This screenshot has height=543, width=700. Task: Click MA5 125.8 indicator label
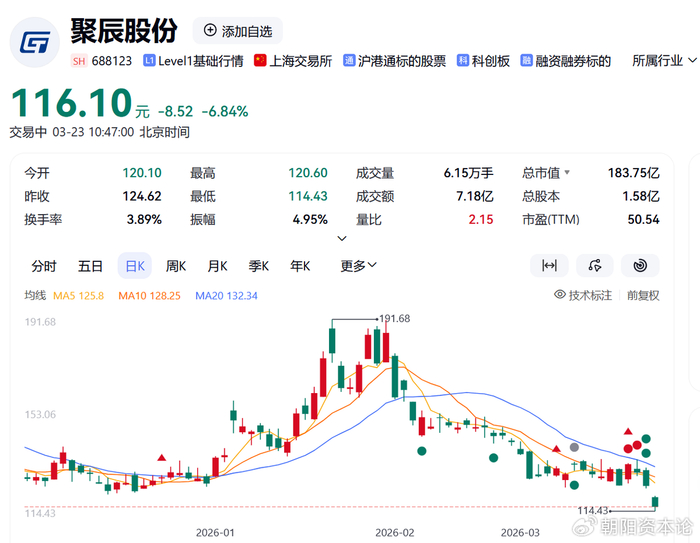(x=79, y=296)
